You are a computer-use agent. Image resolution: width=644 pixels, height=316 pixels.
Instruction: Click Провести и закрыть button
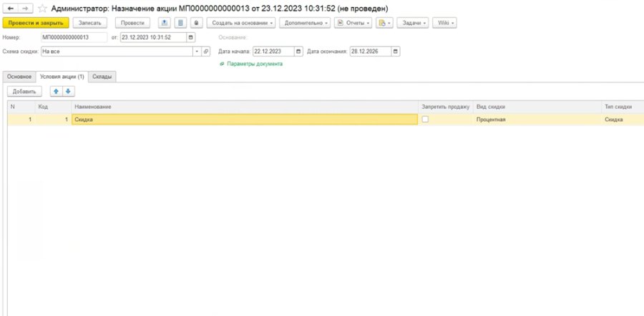36,23
